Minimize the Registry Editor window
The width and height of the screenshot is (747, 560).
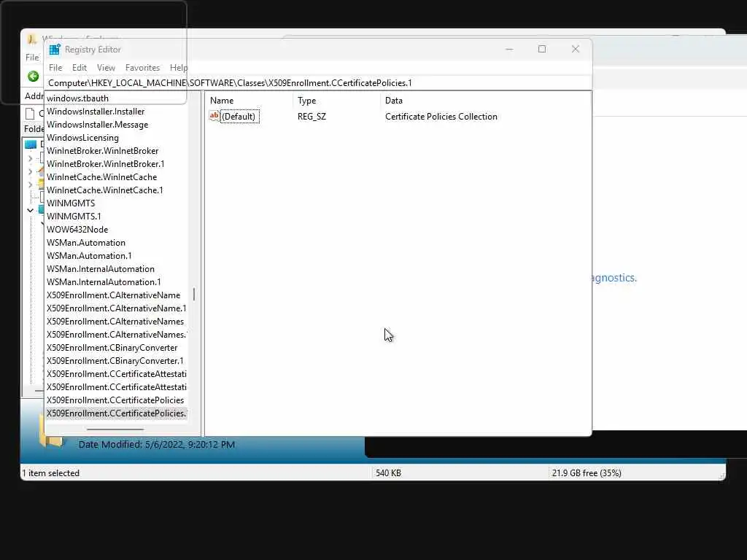pos(509,49)
